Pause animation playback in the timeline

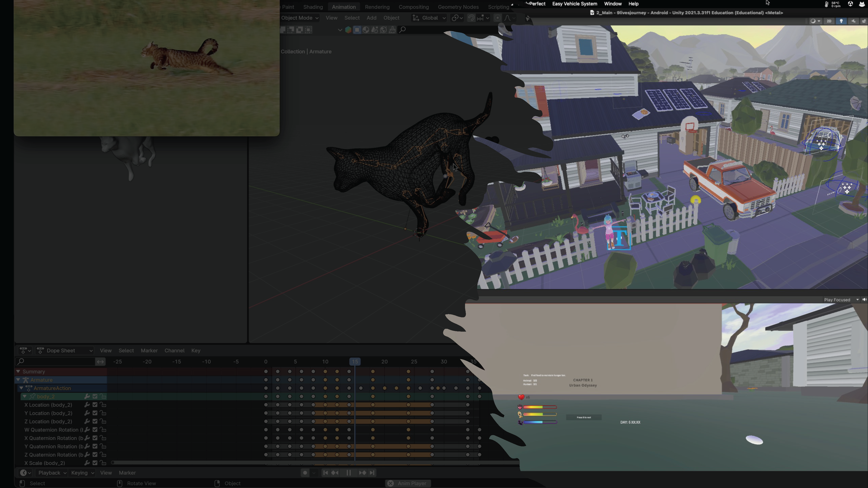349,473
